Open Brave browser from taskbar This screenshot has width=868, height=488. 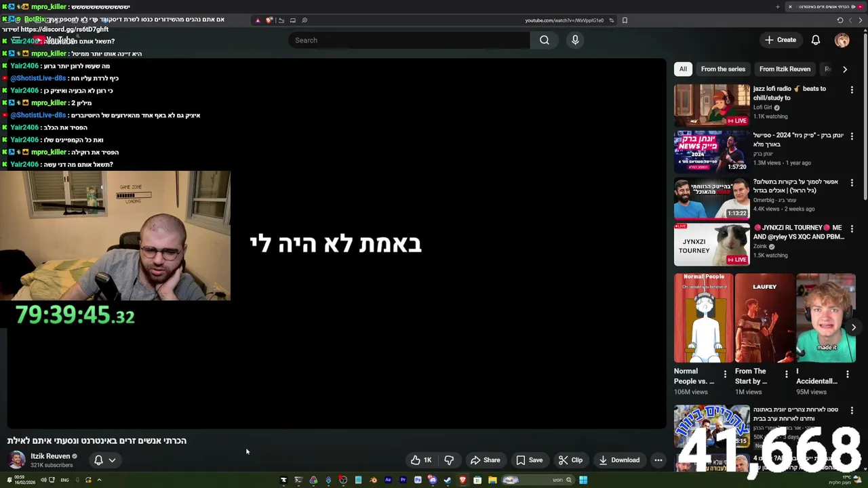[x=462, y=480]
